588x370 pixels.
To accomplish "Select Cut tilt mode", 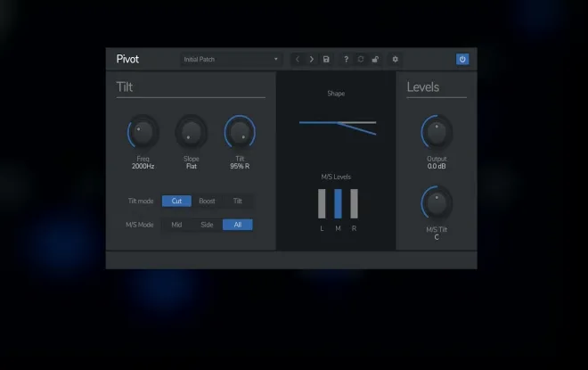I will (x=176, y=201).
